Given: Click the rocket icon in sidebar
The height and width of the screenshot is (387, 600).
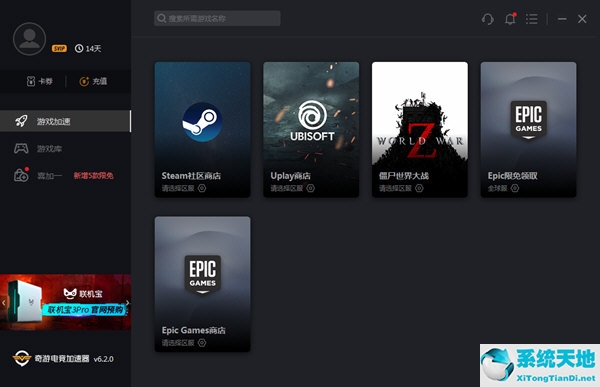Looking at the screenshot, I should [x=21, y=121].
